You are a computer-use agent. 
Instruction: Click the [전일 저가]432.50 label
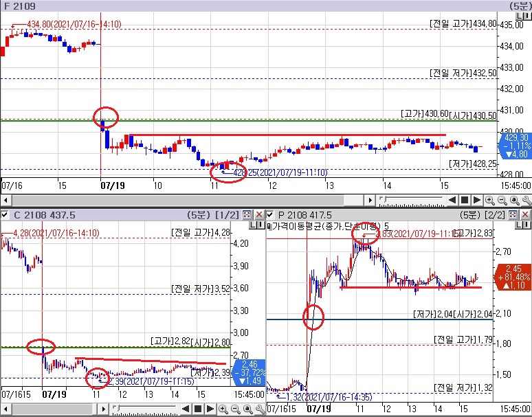click(463, 73)
